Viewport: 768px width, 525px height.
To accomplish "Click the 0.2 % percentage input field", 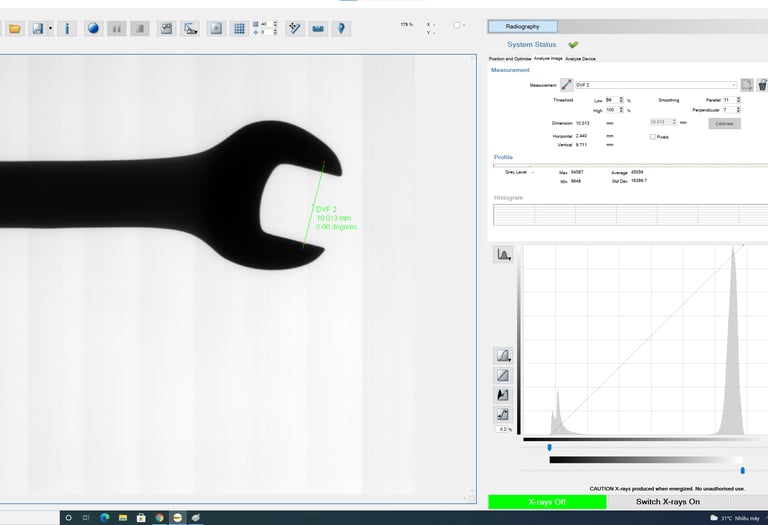I will (502, 430).
